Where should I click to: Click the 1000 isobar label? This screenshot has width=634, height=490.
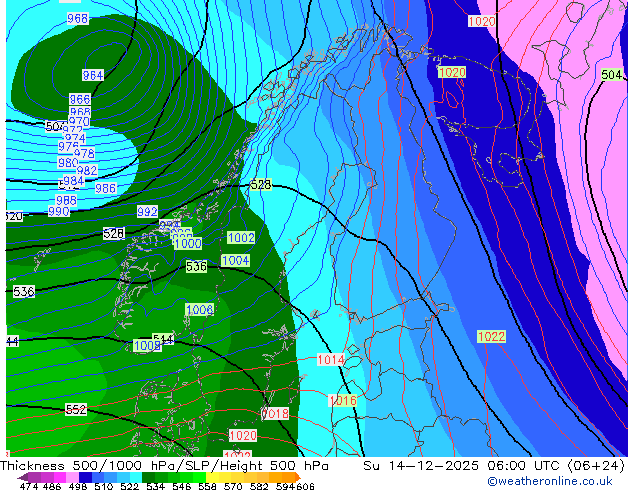[x=188, y=243]
